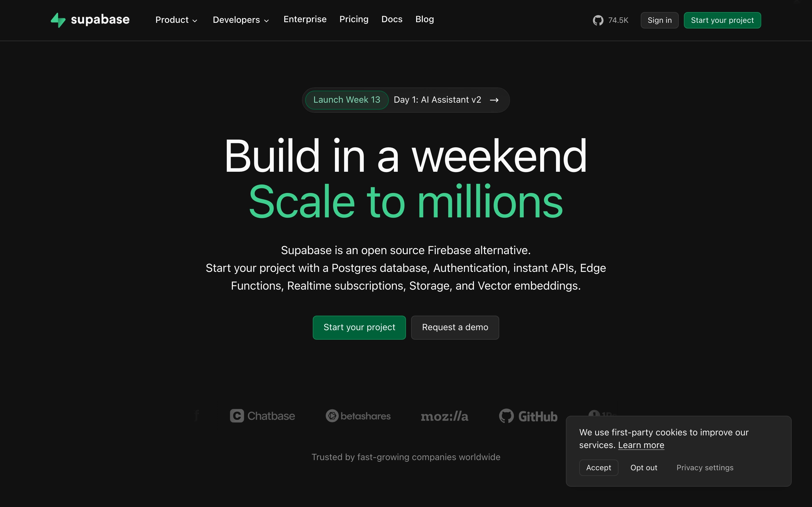Viewport: 812px width, 507px height.
Task: Click the GitHub logo in trusted companies
Action: (x=528, y=416)
